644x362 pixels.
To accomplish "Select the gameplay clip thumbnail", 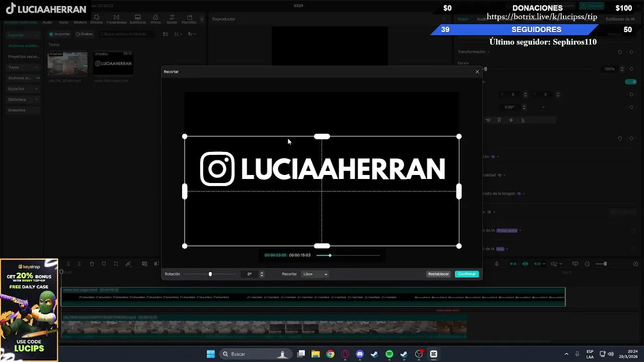I will tap(67, 63).
